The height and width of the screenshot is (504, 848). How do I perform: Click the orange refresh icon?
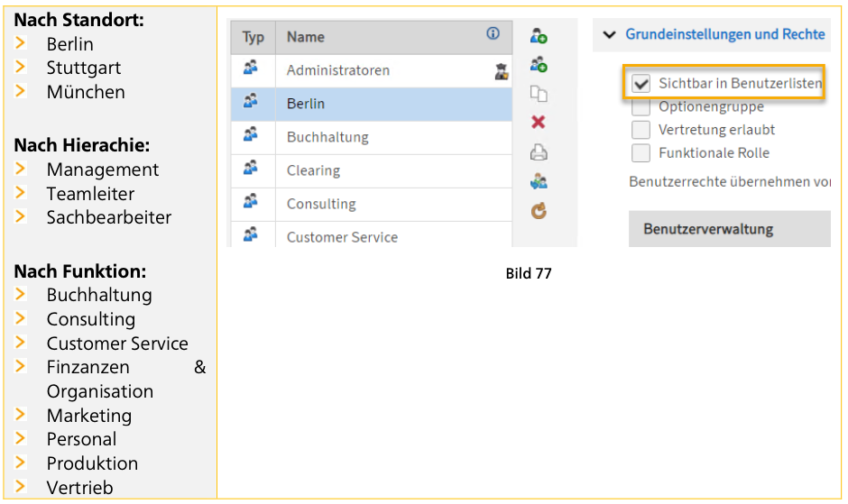(x=538, y=210)
